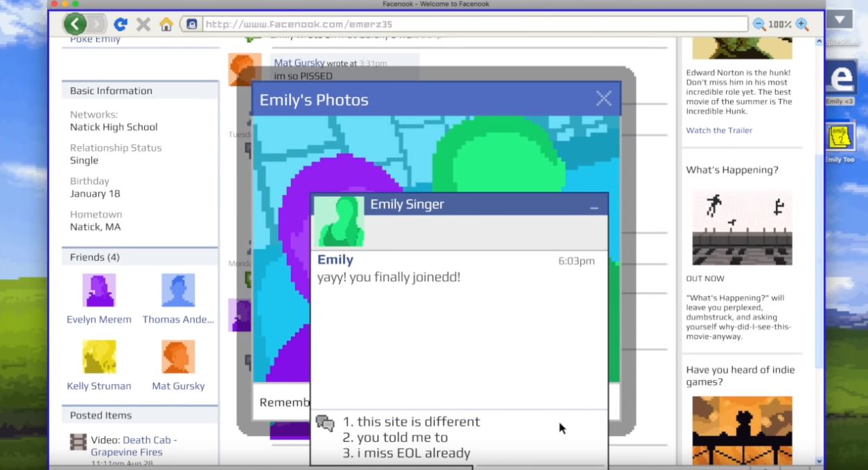Click the 'Natick, MA' hometown text
This screenshot has width=868, height=470.
pos(96,226)
